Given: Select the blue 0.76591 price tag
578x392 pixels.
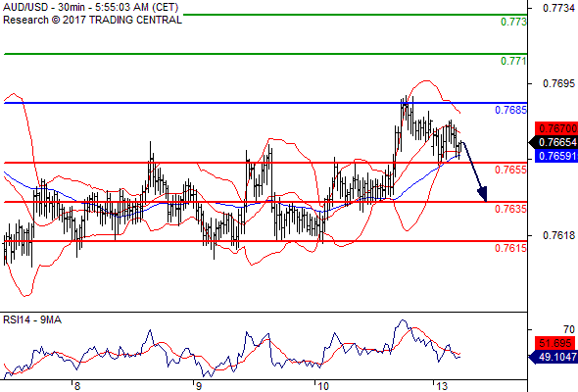Looking at the screenshot, I should click(556, 156).
